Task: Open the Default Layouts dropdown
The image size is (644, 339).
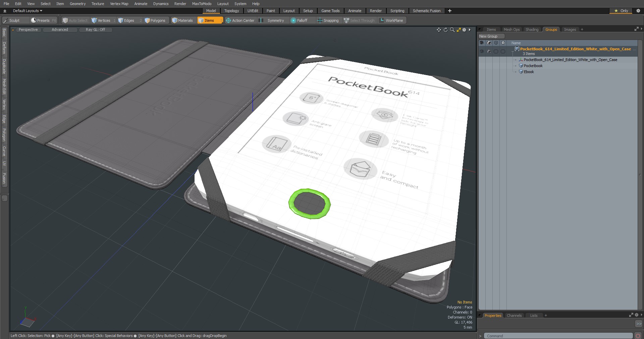Action: click(28, 11)
